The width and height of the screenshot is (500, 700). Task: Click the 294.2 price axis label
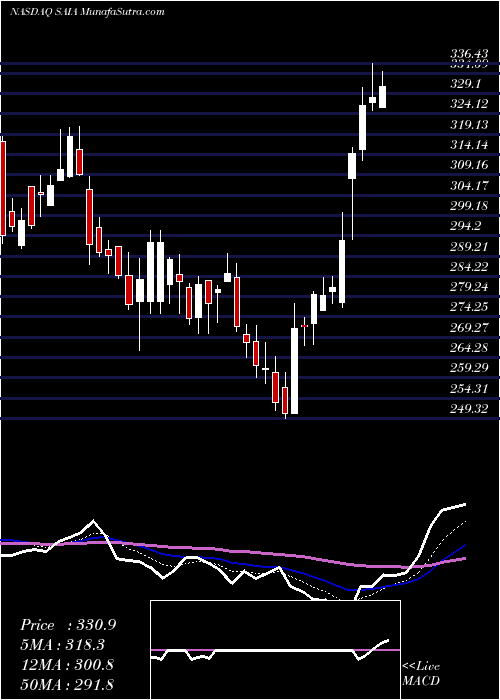click(467, 226)
